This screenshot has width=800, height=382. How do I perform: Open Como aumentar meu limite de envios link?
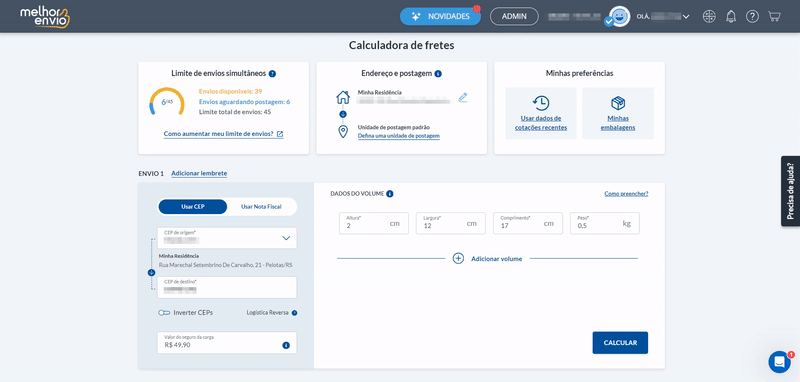218,134
